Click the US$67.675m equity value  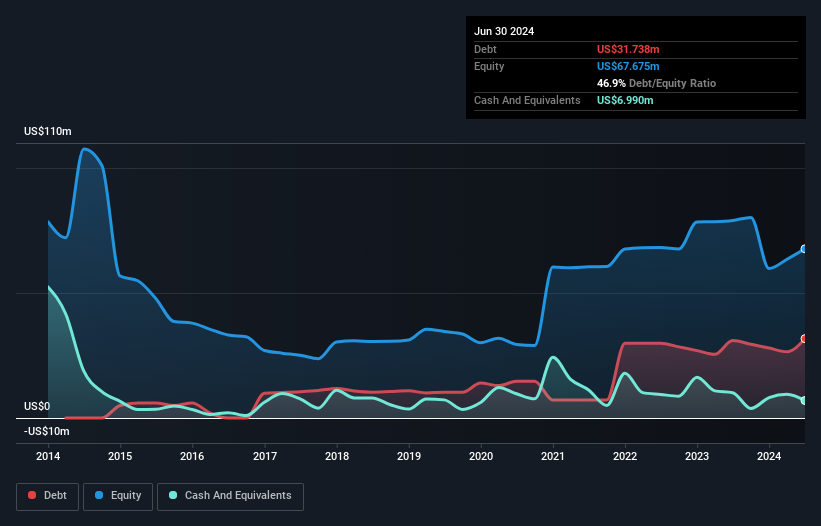(x=628, y=66)
